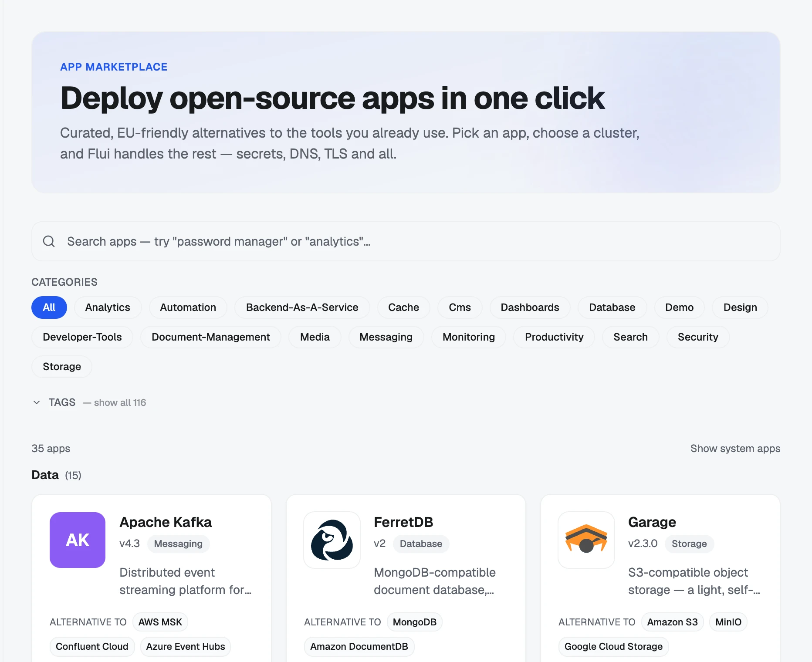Click the Apache Kafka AK app icon

[x=78, y=540]
